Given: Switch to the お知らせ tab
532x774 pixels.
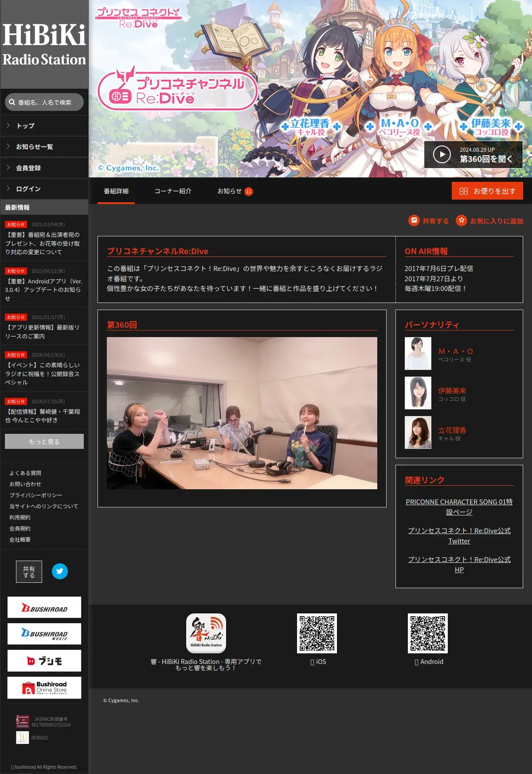Looking at the screenshot, I should tap(229, 191).
